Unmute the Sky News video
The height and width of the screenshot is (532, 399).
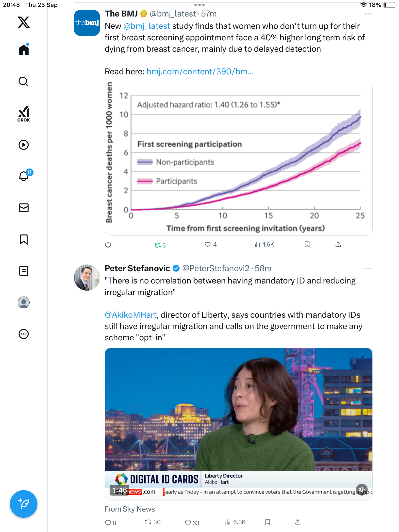tap(362, 489)
